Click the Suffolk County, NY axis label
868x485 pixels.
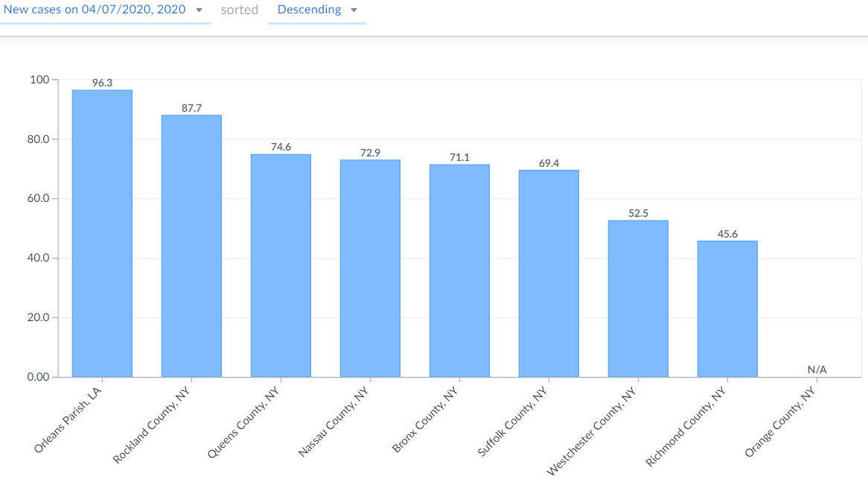point(513,422)
